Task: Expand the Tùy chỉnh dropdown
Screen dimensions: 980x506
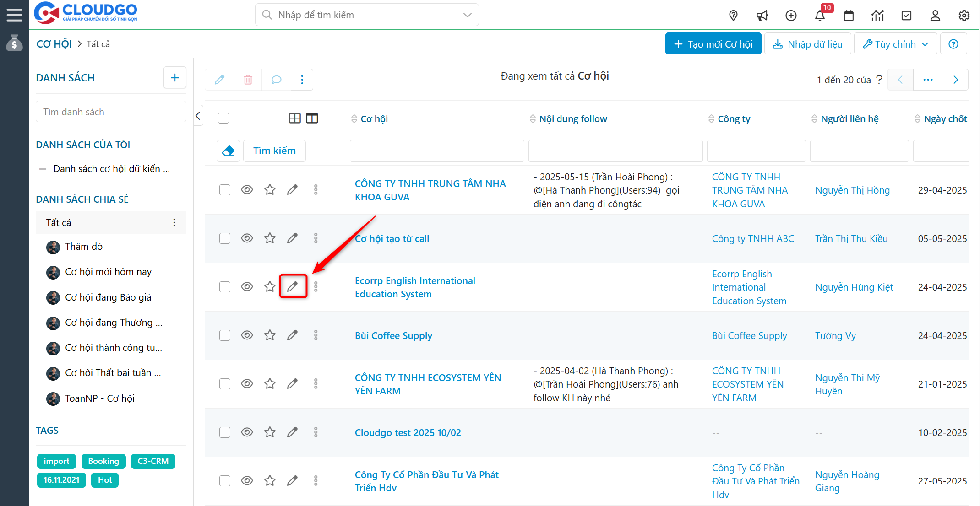Action: (x=895, y=44)
